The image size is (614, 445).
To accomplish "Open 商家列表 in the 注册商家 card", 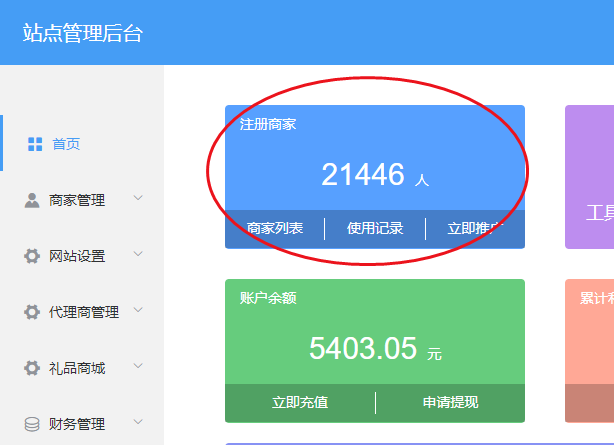I will tap(275, 228).
